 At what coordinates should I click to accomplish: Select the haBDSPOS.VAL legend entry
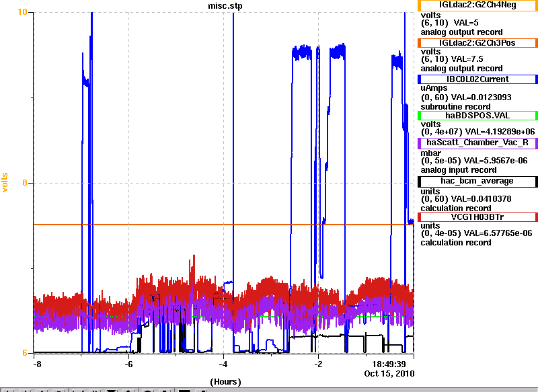point(477,116)
